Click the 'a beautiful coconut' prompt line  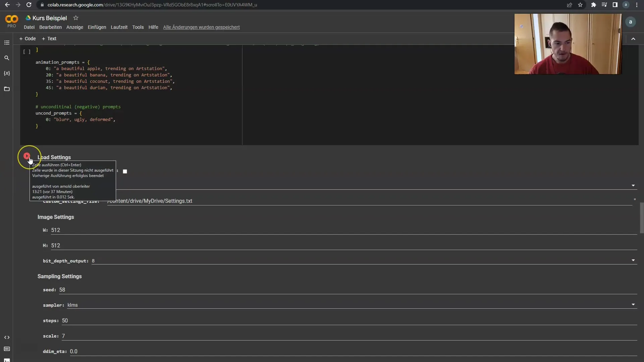pos(110,81)
